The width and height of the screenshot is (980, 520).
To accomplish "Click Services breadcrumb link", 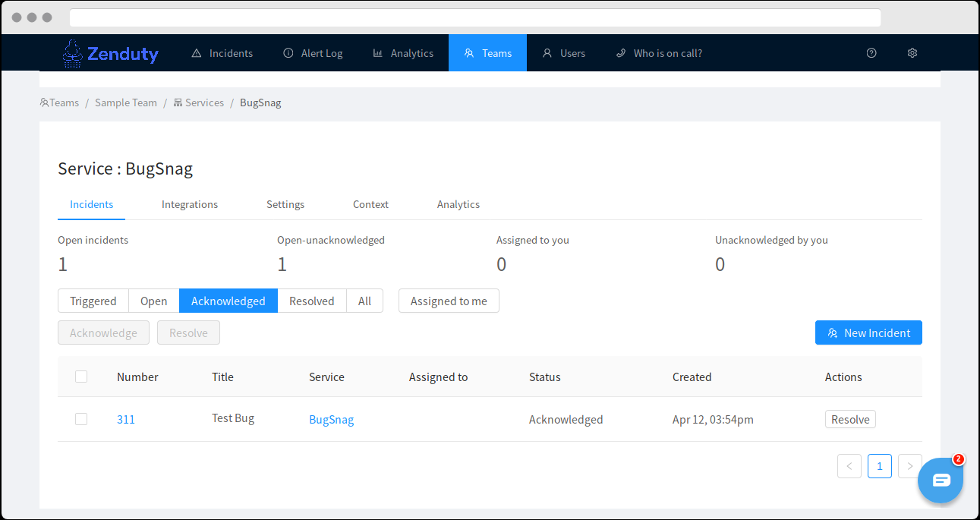I will coord(199,102).
